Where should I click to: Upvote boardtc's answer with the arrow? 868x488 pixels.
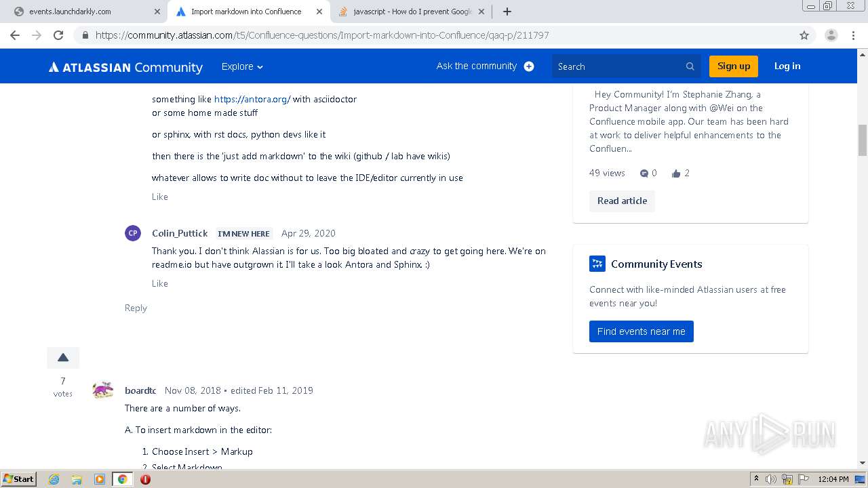[x=63, y=358]
